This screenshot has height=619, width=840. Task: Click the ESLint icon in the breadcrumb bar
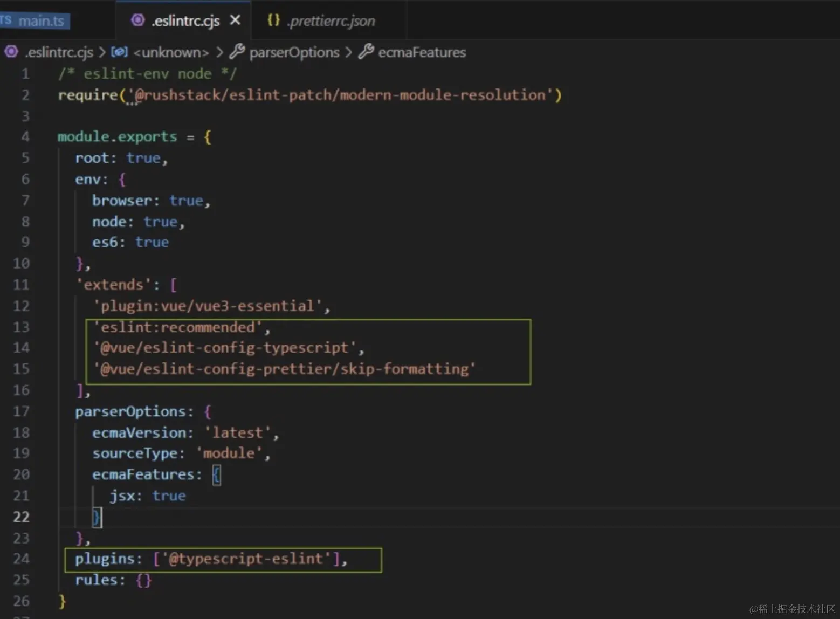tap(11, 52)
